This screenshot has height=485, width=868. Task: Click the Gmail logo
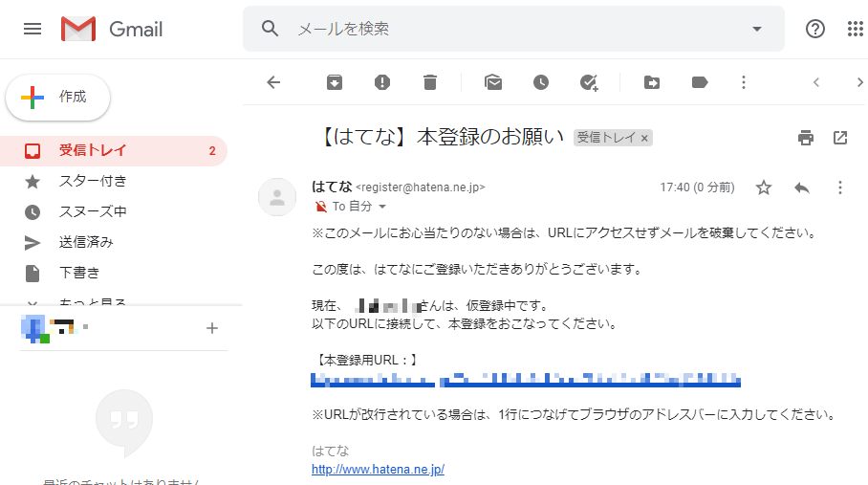(112, 29)
